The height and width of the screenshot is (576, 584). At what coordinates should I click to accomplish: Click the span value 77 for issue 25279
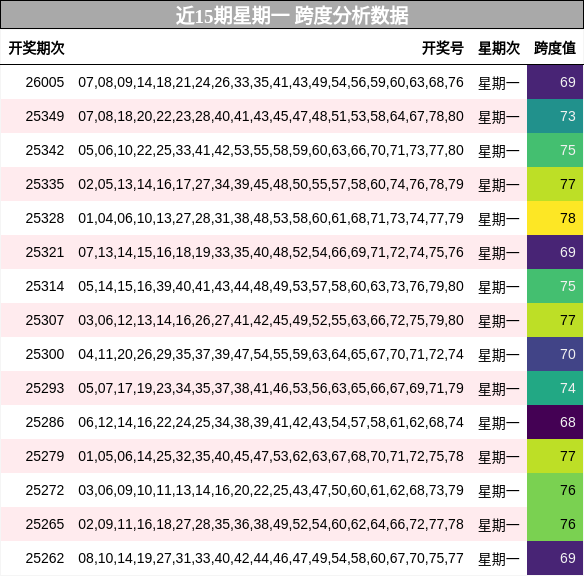555,456
